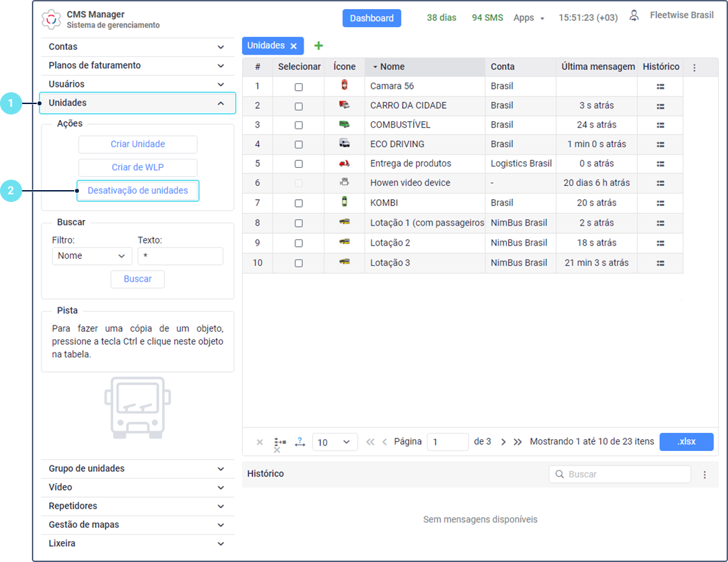This screenshot has width=728, height=562.
Task: Expand Grupo de unidades section
Action: (137, 468)
